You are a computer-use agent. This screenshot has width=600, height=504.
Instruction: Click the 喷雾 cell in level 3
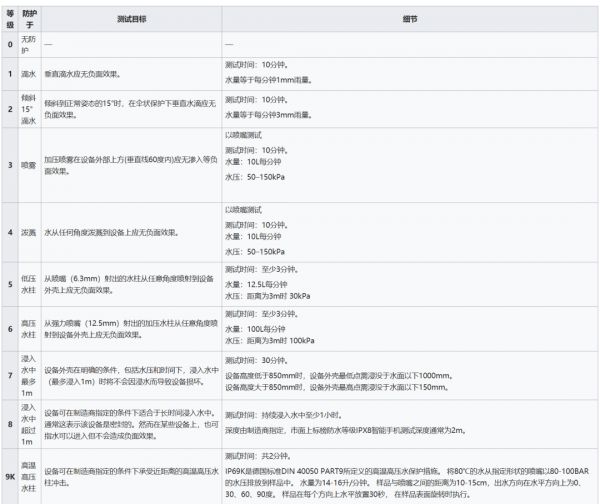pyautogui.click(x=28, y=164)
